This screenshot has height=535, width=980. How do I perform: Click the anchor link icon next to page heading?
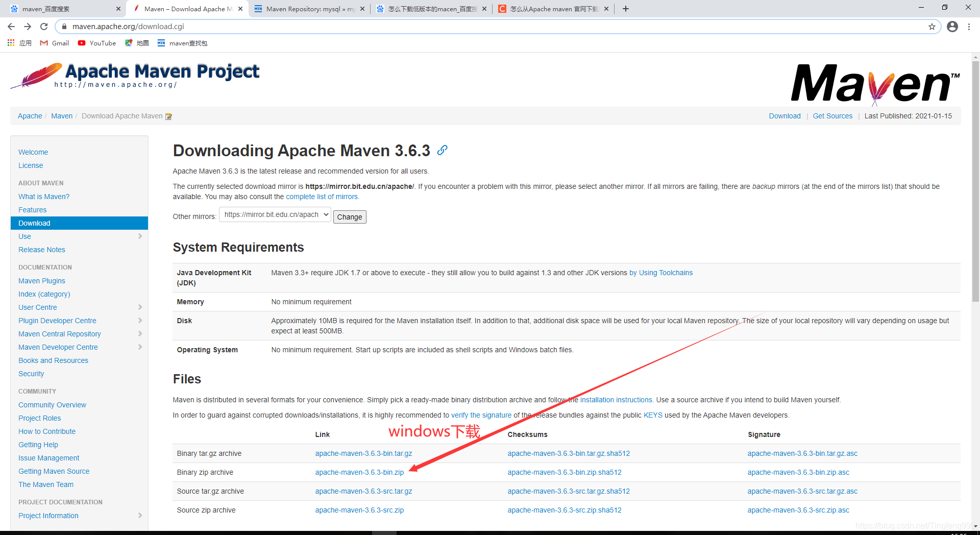click(443, 150)
